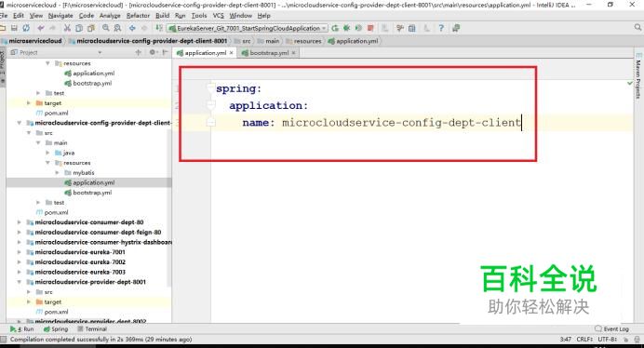Screen dimensions: 644x348
Task: Click the Synchronize refresh toolbar icon
Action: pos(26,28)
